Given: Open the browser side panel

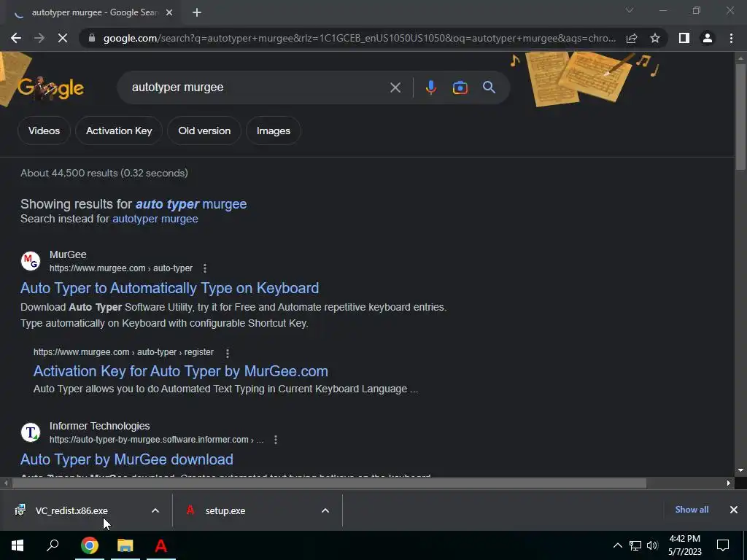Looking at the screenshot, I should coord(684,38).
